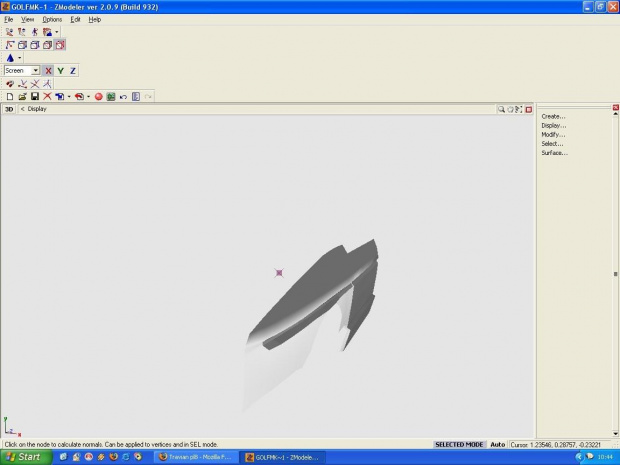The height and width of the screenshot is (465, 620).
Task: Click the zoom magnifier icon in viewport
Action: coord(502,109)
